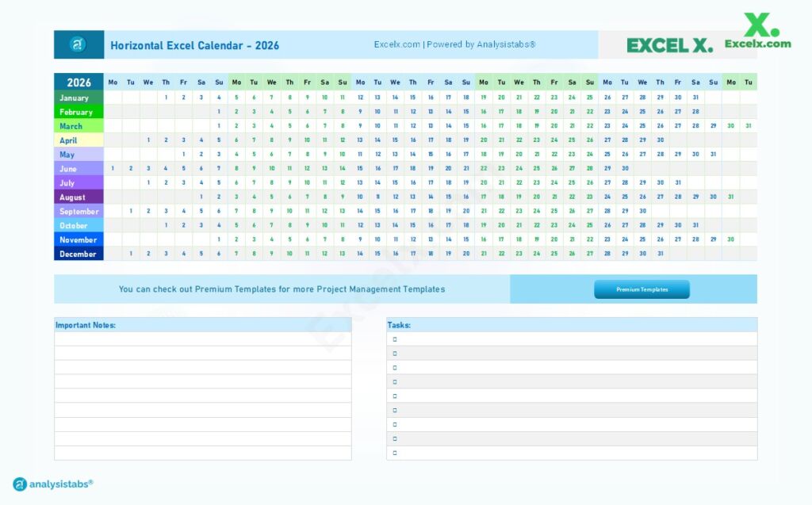Screen dimensions: 812x505
Task: Click the analysistabs circular logo in the header
Action: coord(77,45)
